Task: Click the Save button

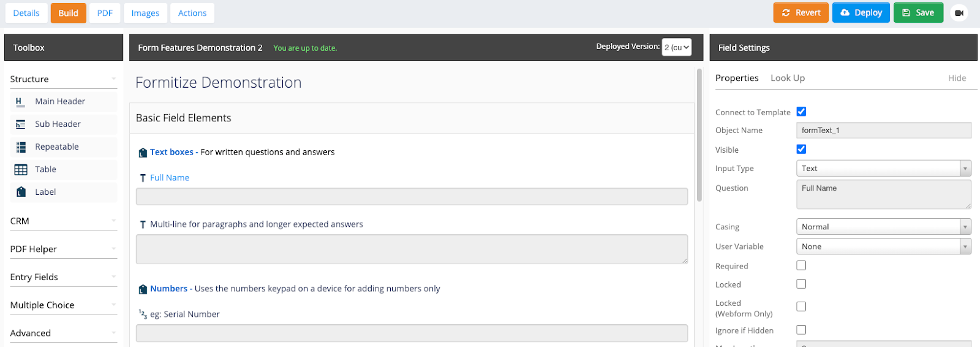Action: pos(918,13)
